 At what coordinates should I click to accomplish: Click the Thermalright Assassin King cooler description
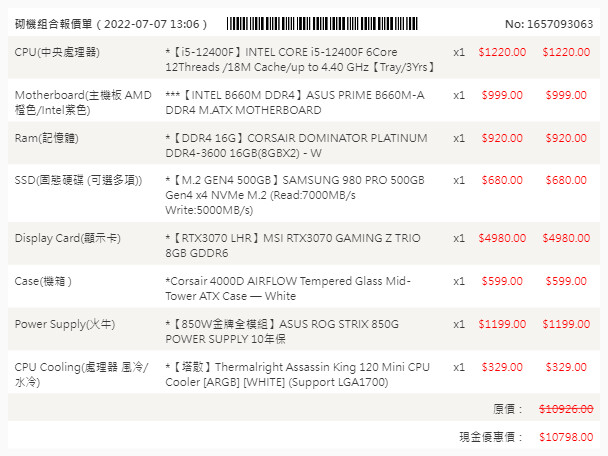(296, 375)
